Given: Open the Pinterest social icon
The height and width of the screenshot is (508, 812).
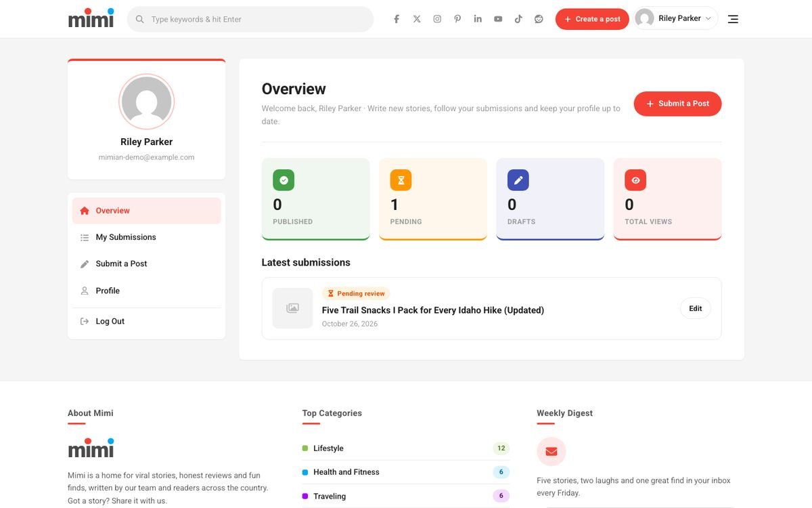Looking at the screenshot, I should [x=457, y=19].
